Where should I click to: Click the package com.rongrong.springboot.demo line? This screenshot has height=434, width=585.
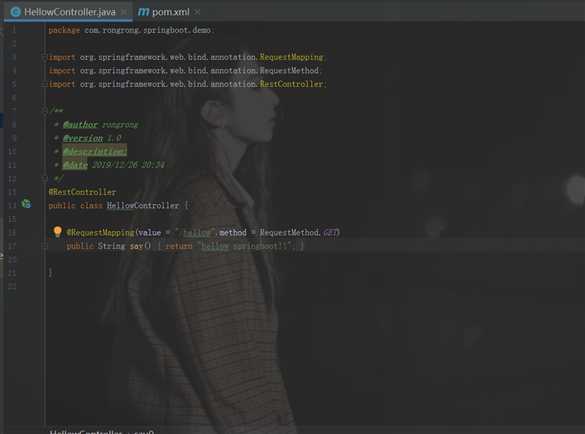click(x=130, y=30)
